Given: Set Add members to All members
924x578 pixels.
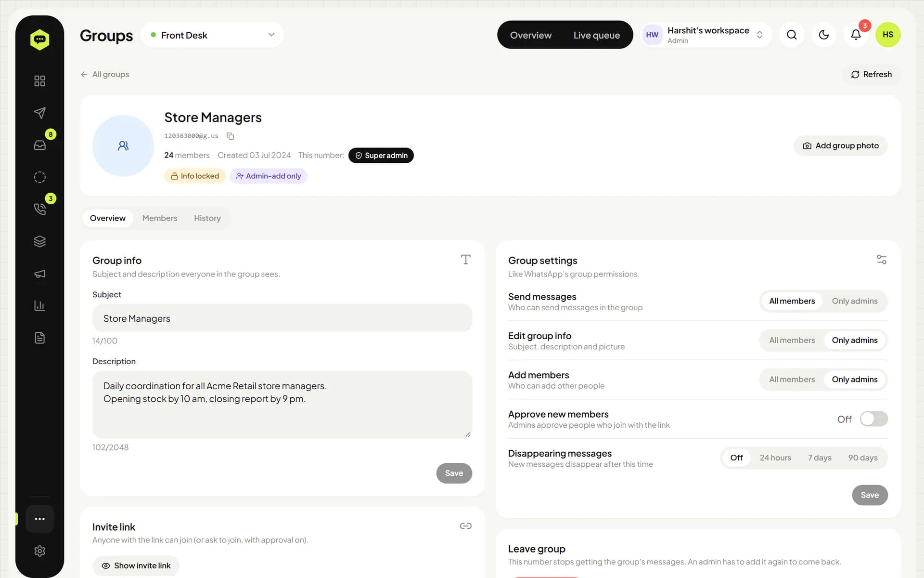Looking at the screenshot, I should pos(792,380).
